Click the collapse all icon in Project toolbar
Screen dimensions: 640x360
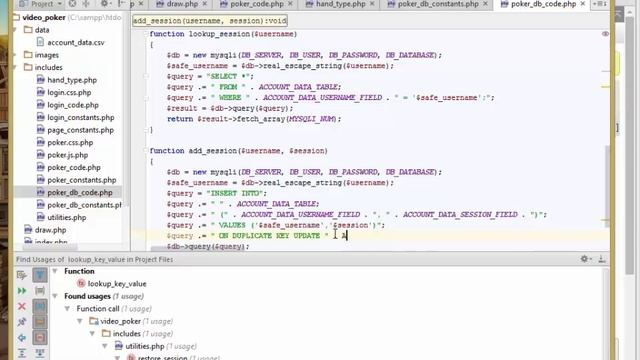pyautogui.click(x=86, y=4)
